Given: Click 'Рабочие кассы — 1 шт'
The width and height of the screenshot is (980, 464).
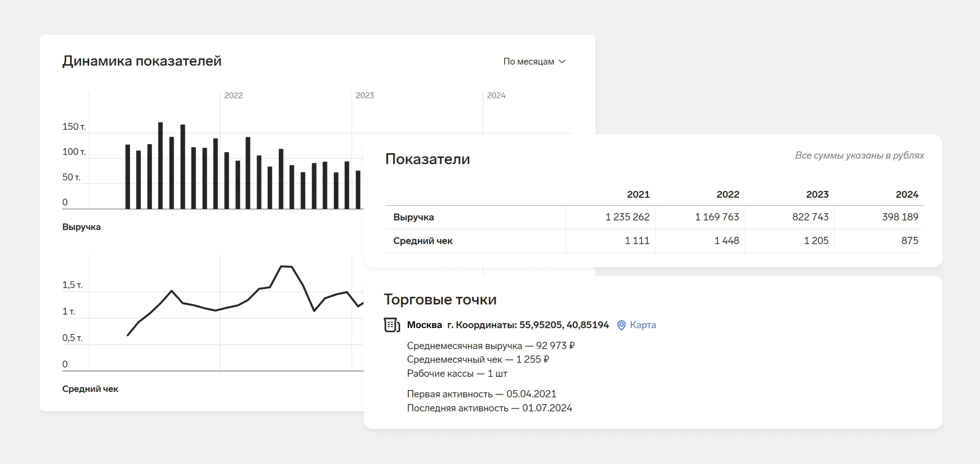Looking at the screenshot, I should click(x=457, y=374).
